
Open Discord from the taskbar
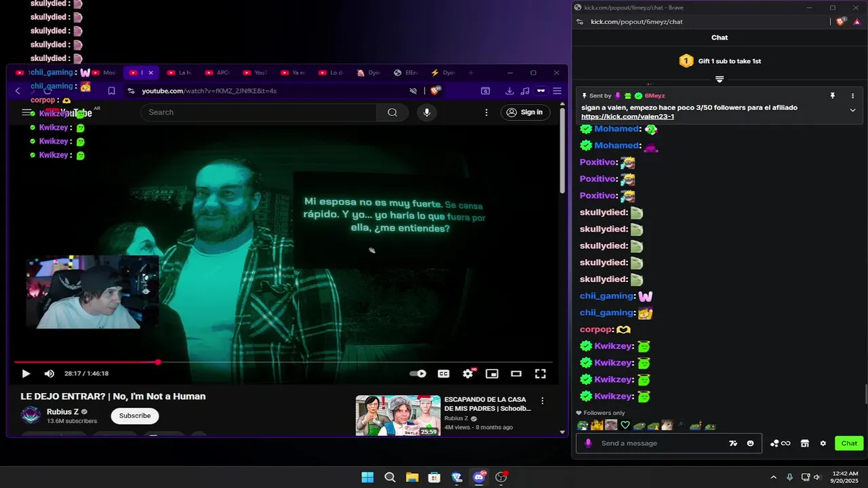479,477
